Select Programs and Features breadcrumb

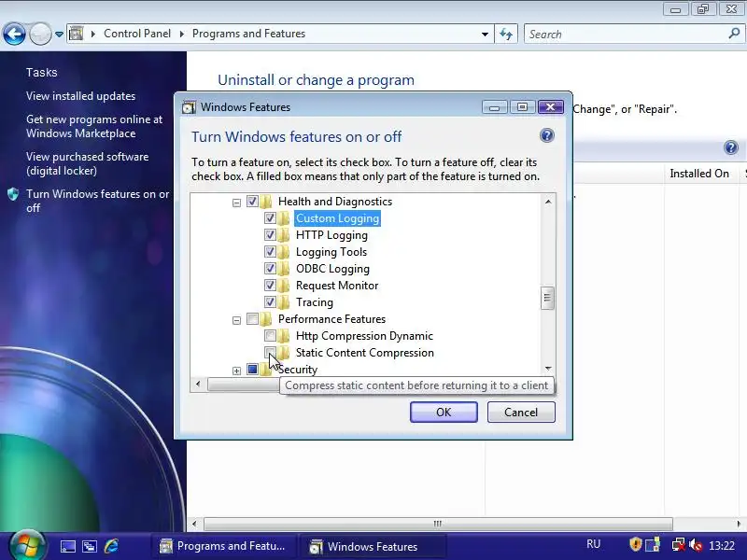248,34
